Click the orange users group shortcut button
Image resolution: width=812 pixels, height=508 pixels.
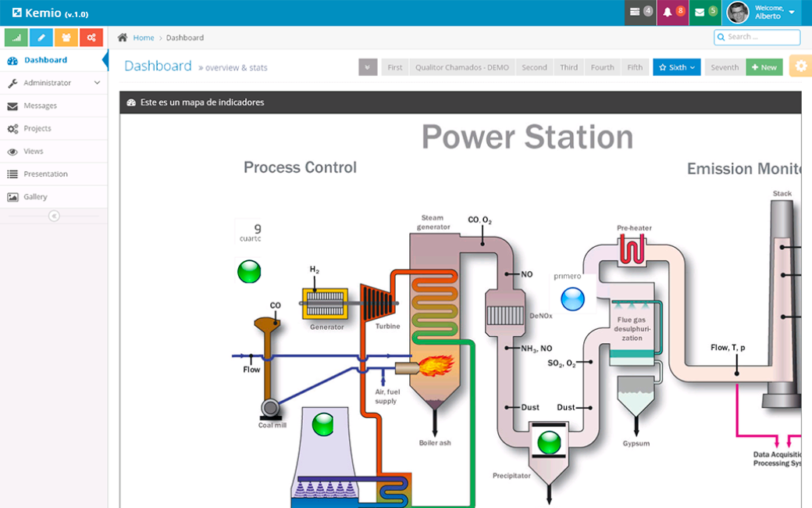(x=66, y=38)
